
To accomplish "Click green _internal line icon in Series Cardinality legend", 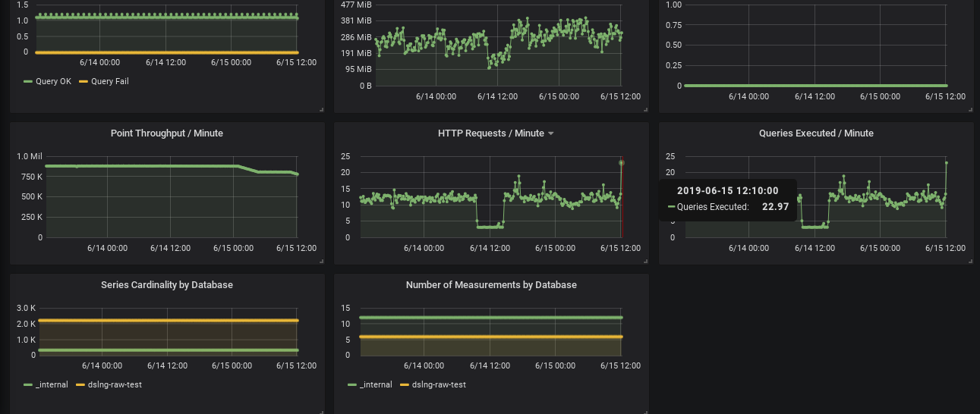I will click(x=28, y=384).
